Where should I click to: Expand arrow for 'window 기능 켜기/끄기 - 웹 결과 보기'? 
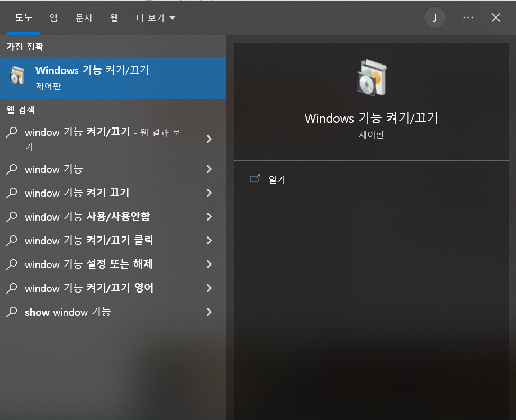[209, 139]
